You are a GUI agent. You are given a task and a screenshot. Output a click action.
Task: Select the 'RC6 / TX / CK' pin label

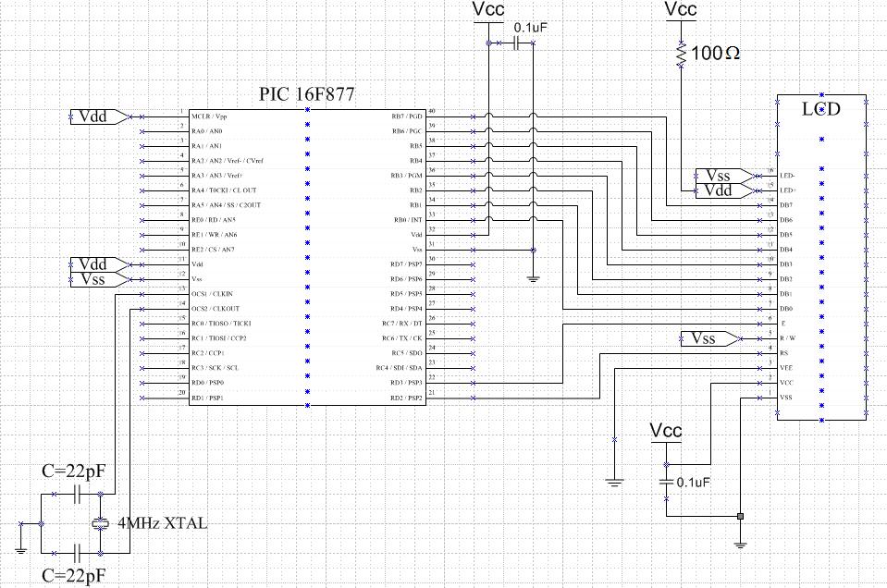[x=402, y=338]
